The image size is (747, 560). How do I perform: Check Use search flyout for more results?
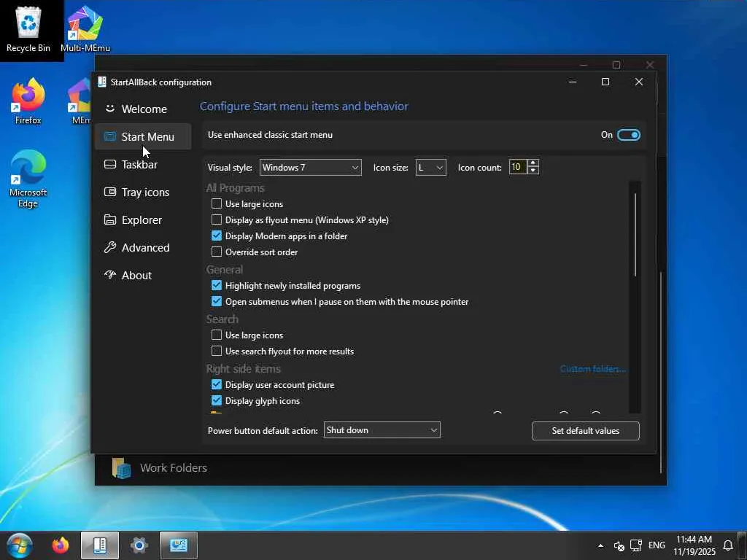tap(217, 351)
